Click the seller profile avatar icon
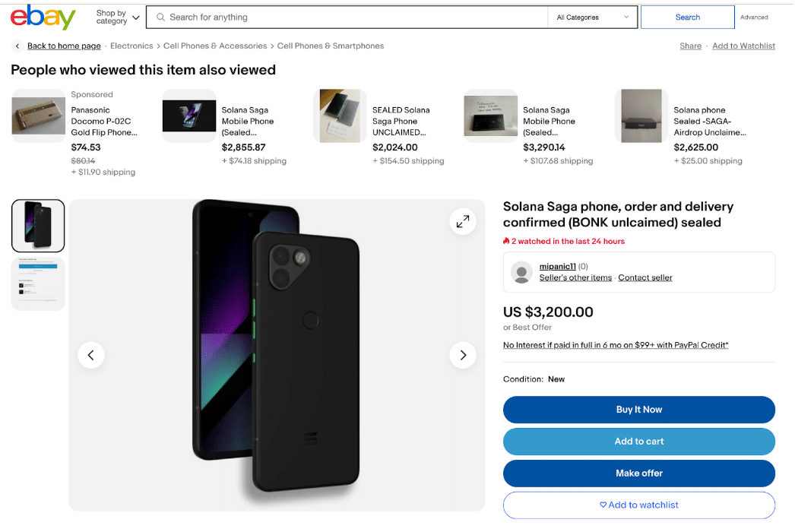Viewport: 795px width, 532px height. point(521,272)
